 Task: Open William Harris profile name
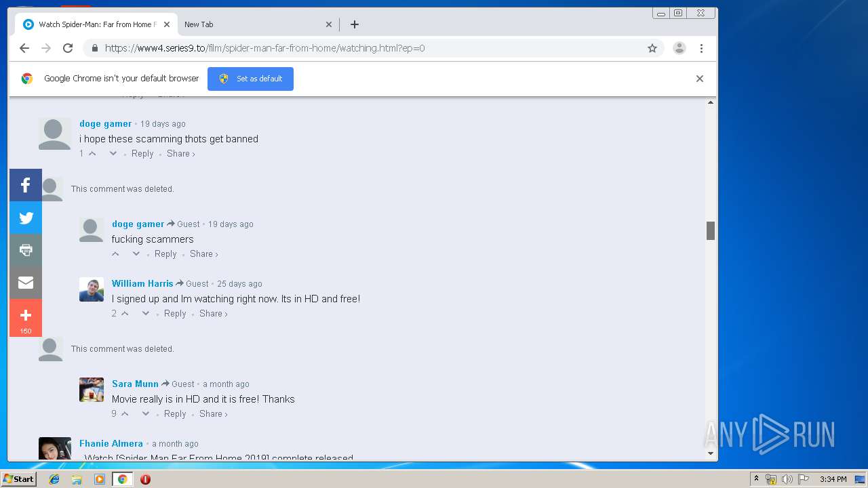pos(142,284)
